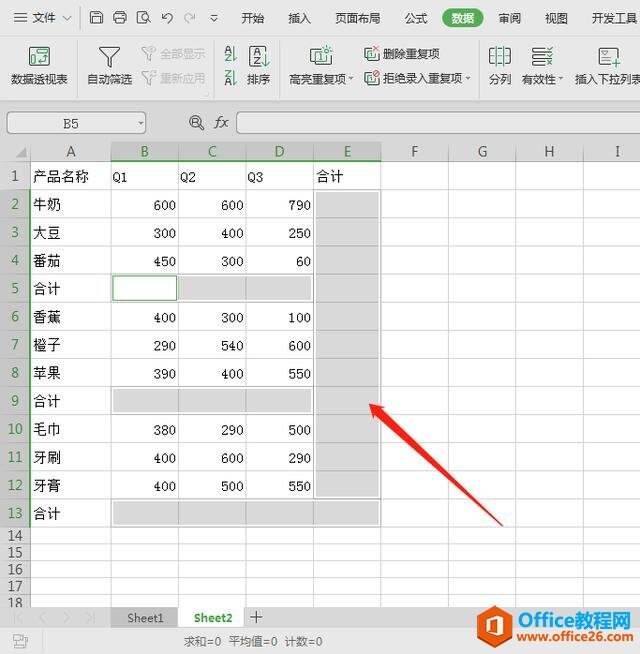Switch to the 开发工具 tab
Screen dimensions: 640x654
(615, 18)
